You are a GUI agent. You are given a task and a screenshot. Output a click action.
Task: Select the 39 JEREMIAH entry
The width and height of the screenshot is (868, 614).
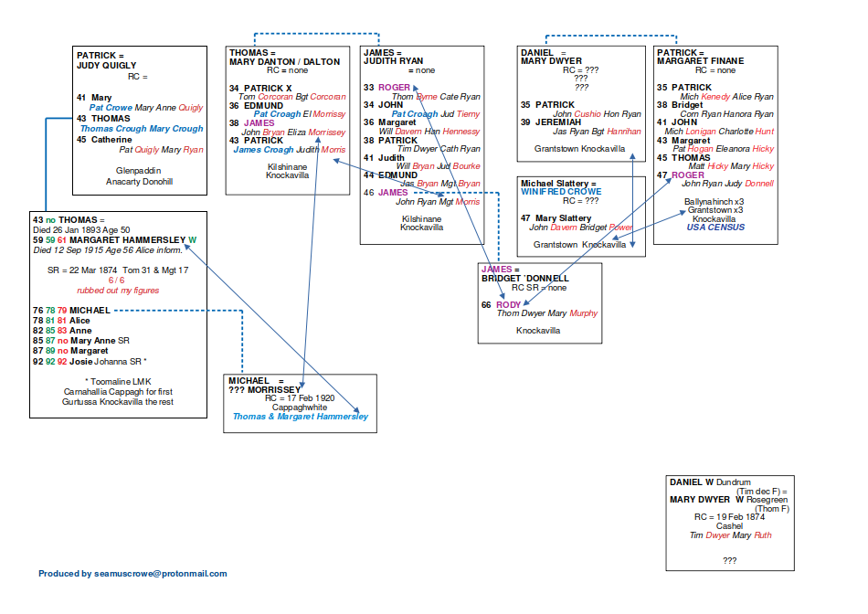[x=551, y=122]
